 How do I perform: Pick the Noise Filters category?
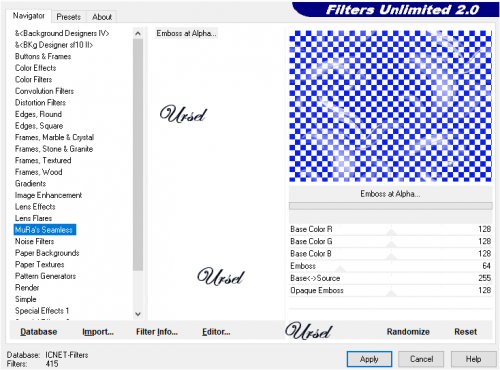tap(34, 241)
